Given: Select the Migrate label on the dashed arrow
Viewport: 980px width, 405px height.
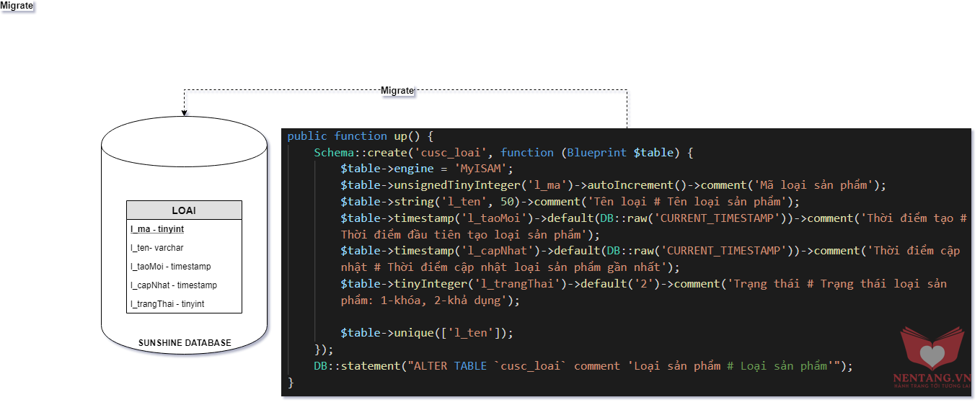Looking at the screenshot, I should click(397, 91).
